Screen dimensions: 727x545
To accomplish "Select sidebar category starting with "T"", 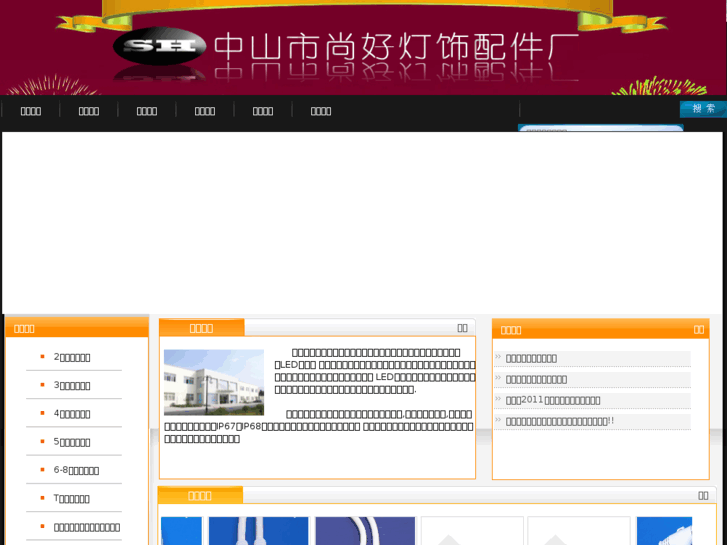I will coord(71,499).
